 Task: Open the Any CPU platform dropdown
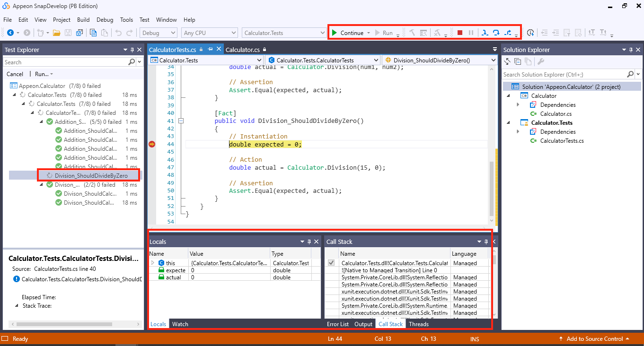pyautogui.click(x=209, y=33)
